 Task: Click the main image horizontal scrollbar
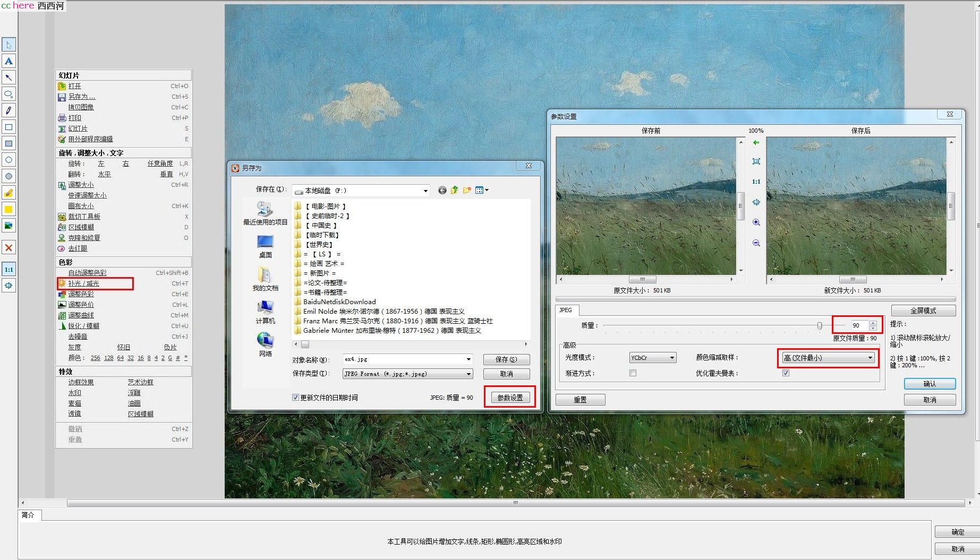pyautogui.click(x=515, y=503)
